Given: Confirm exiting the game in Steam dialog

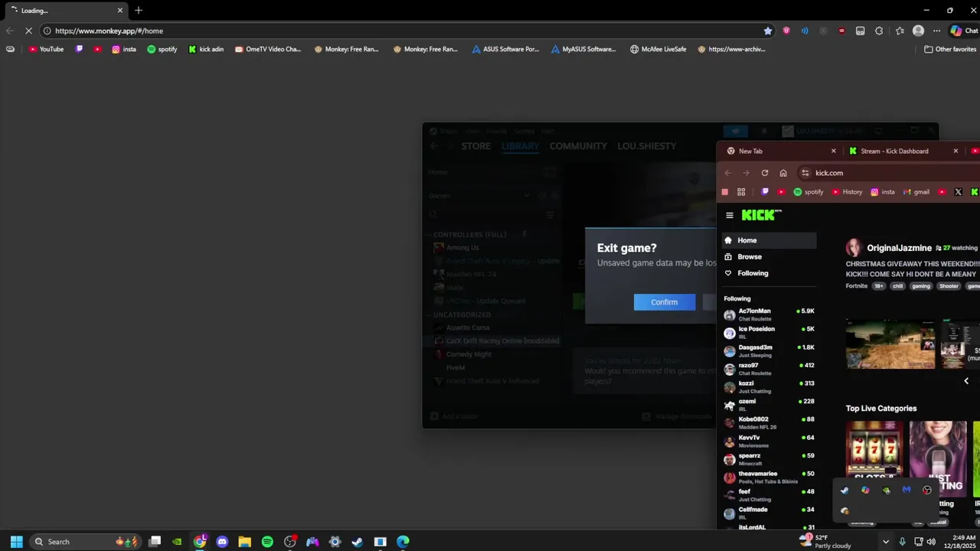Looking at the screenshot, I should tap(665, 302).
